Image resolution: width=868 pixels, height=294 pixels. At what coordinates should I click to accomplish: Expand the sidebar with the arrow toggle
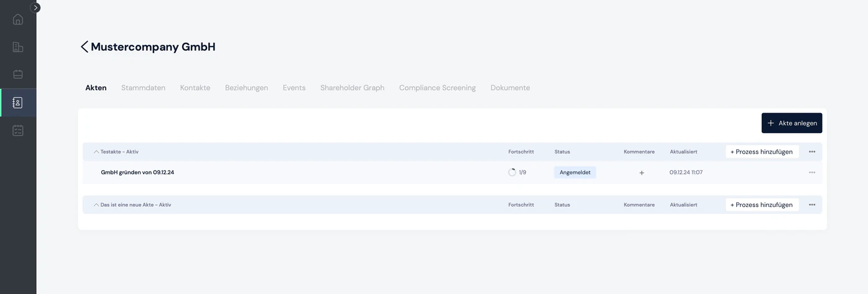tap(35, 7)
